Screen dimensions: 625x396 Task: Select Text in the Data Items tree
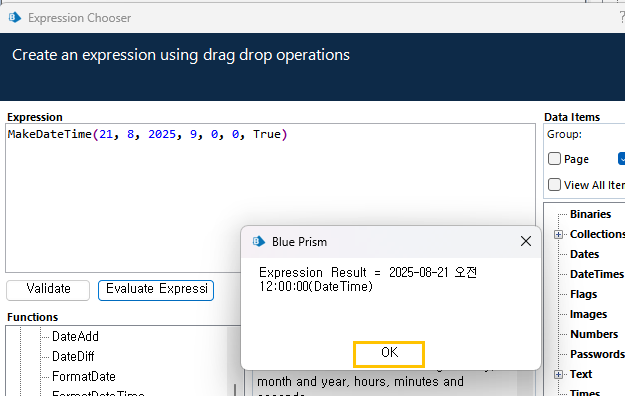pos(581,374)
